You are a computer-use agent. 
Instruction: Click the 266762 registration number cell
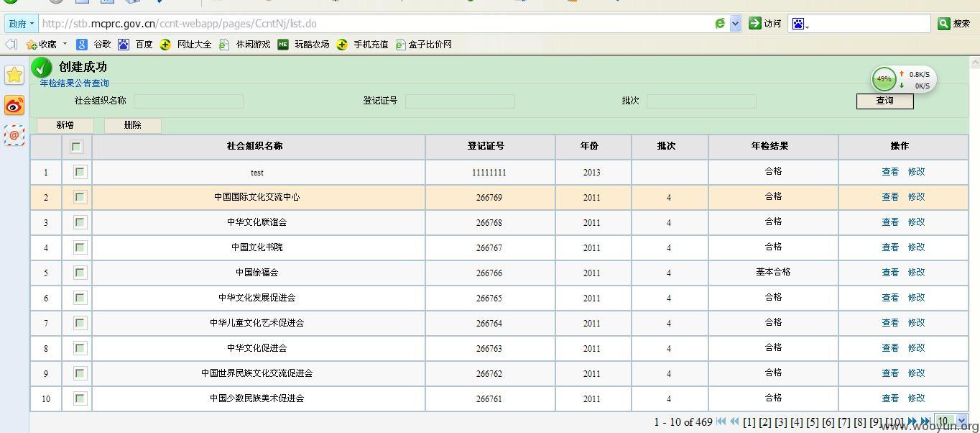tap(489, 373)
